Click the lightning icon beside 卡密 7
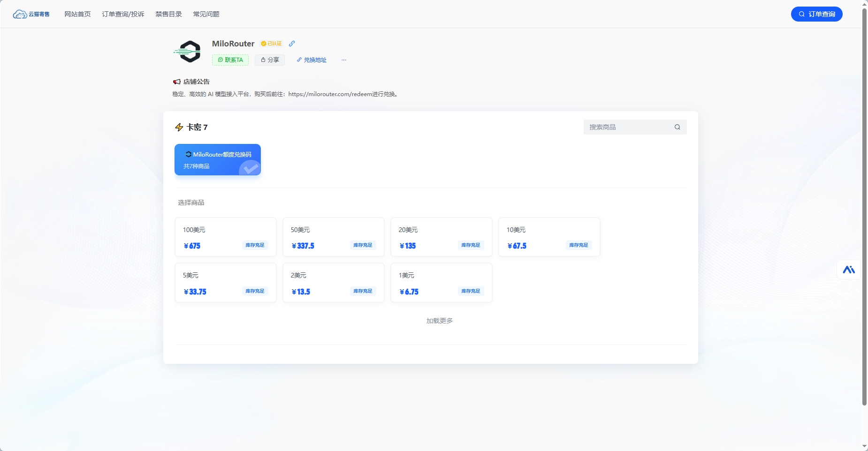The image size is (868, 451). tap(179, 127)
